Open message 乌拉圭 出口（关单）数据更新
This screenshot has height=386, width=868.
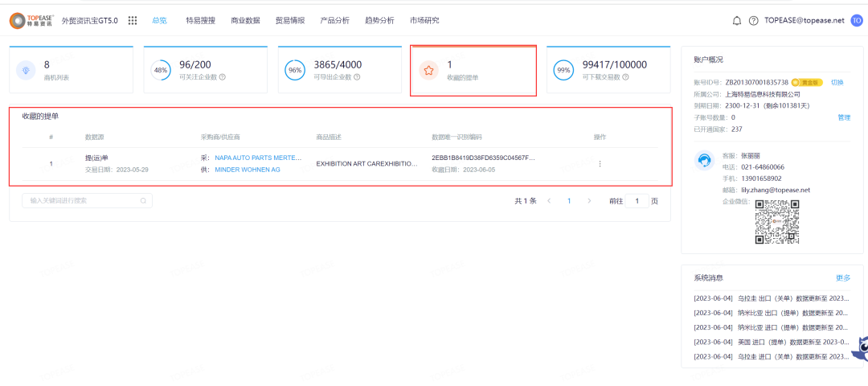(771, 298)
